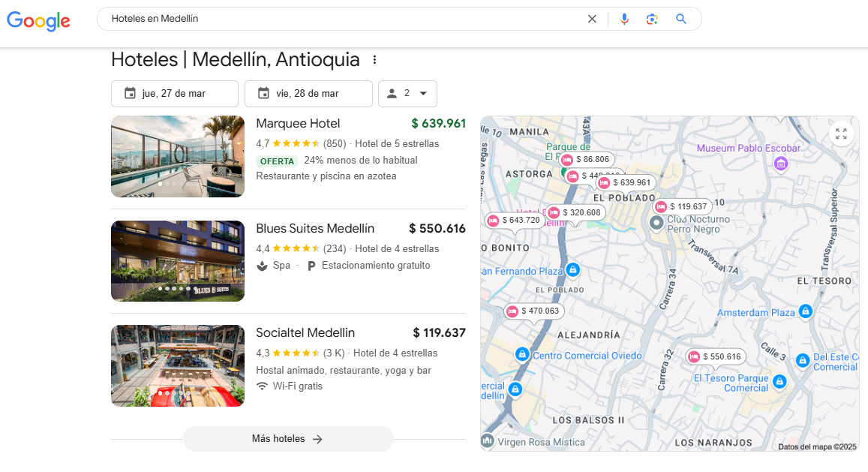
Task: Select the $ 470.063 price pin on map
Action: 533,311
